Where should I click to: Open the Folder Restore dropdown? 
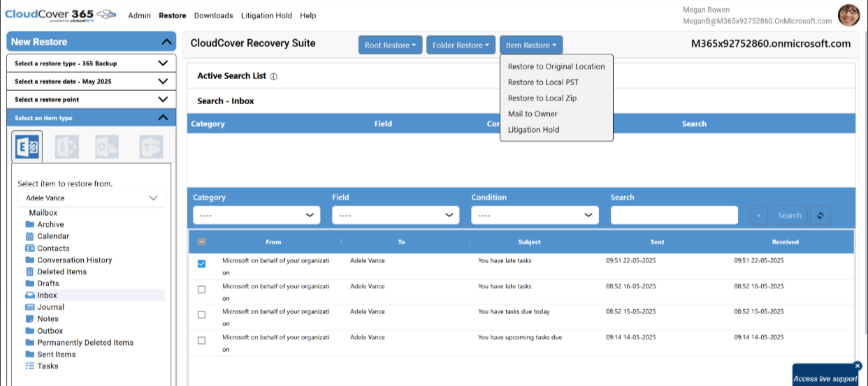coord(461,45)
